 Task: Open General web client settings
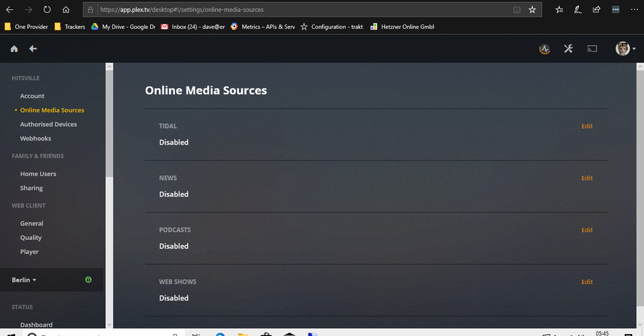[32, 224]
